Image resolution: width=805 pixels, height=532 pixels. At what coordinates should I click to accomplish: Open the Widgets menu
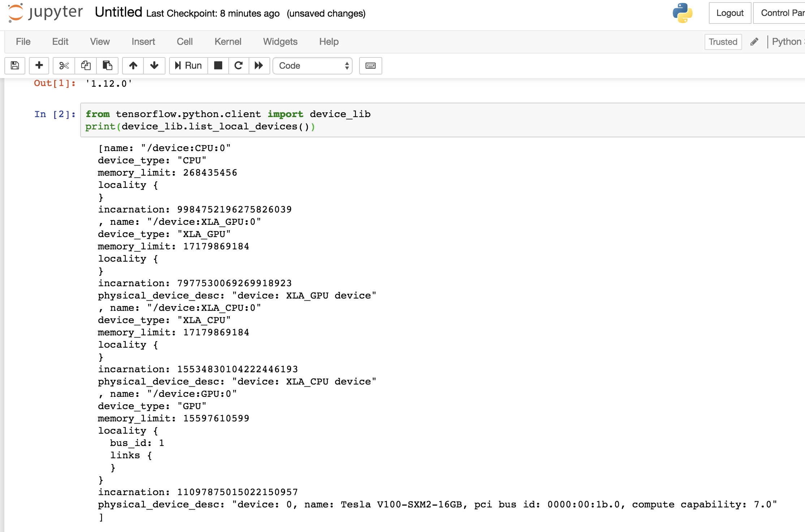[280, 42]
